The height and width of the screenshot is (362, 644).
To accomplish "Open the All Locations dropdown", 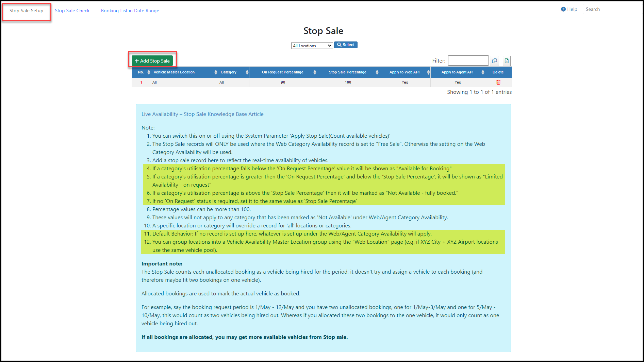I will [312, 46].
